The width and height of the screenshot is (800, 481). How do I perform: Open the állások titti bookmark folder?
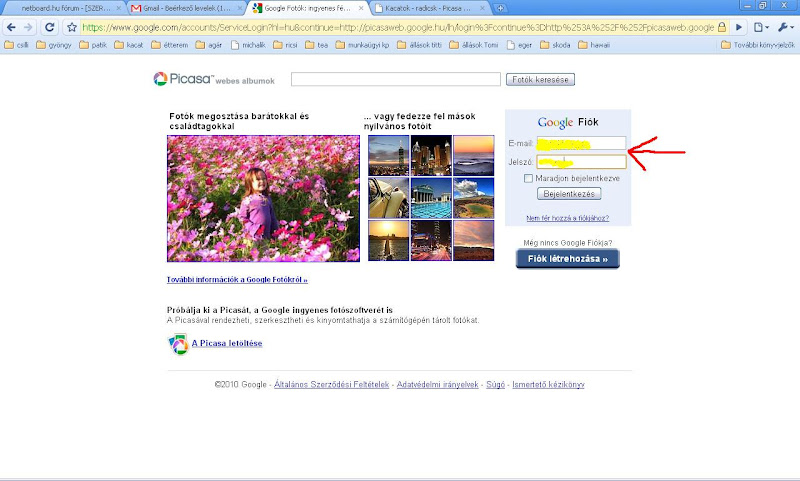pyautogui.click(x=420, y=45)
